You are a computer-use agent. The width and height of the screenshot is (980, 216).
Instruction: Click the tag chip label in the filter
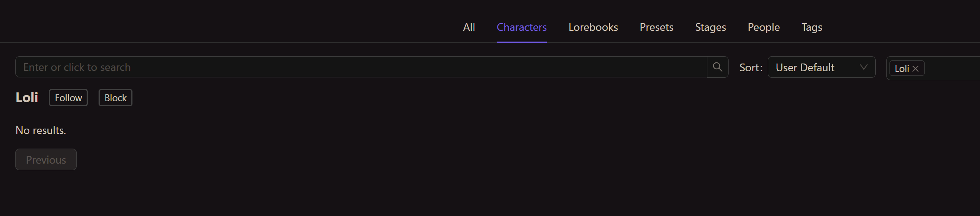coord(902,69)
